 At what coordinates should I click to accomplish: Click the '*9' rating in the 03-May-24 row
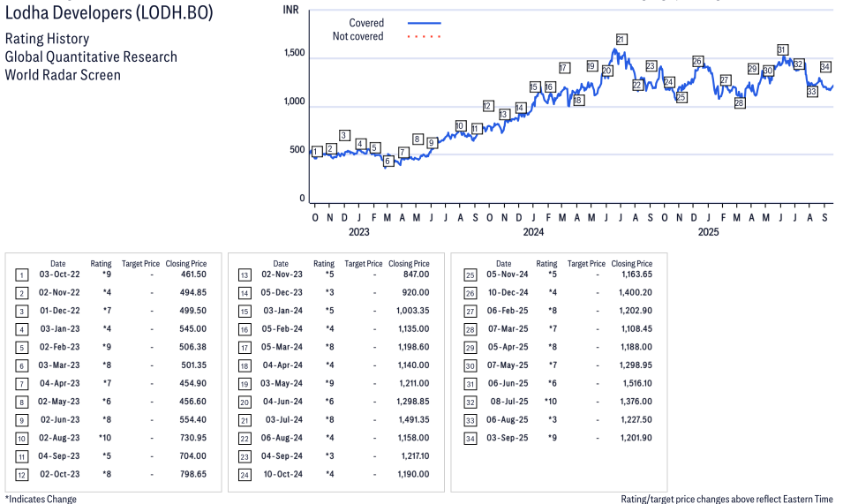point(329,383)
